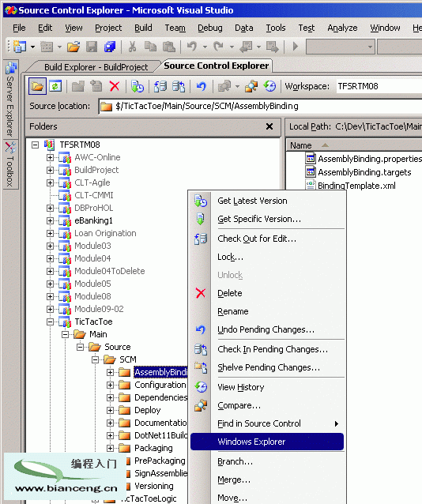Click the Compare toolbar icon

251,86
